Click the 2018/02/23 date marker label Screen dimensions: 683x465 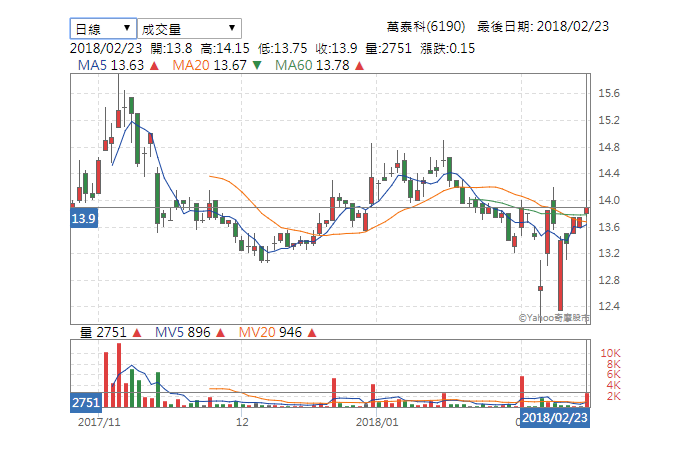point(555,418)
